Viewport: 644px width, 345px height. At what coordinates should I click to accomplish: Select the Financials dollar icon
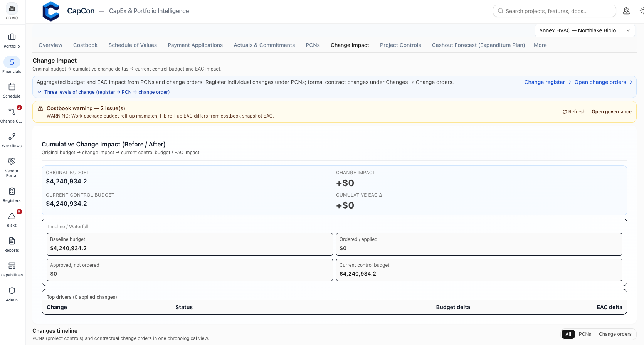tap(12, 62)
